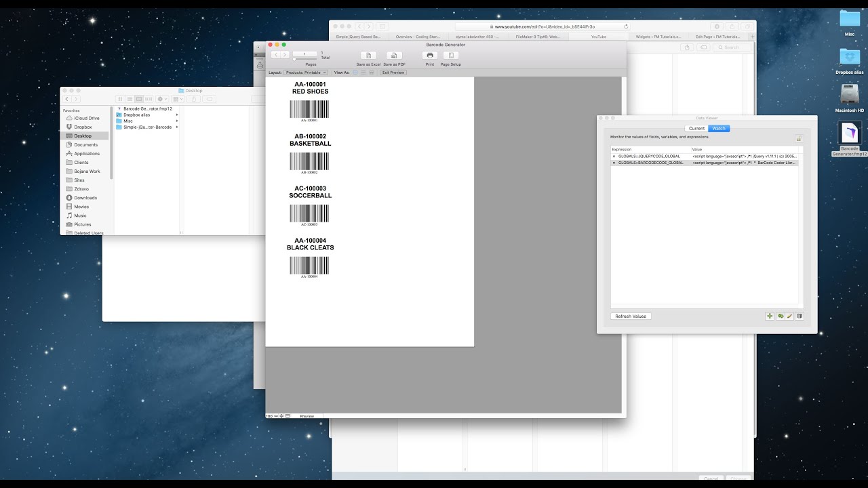Open Page Setup in Barcode Generator
The height and width of the screenshot is (488, 868).
[x=450, y=56]
